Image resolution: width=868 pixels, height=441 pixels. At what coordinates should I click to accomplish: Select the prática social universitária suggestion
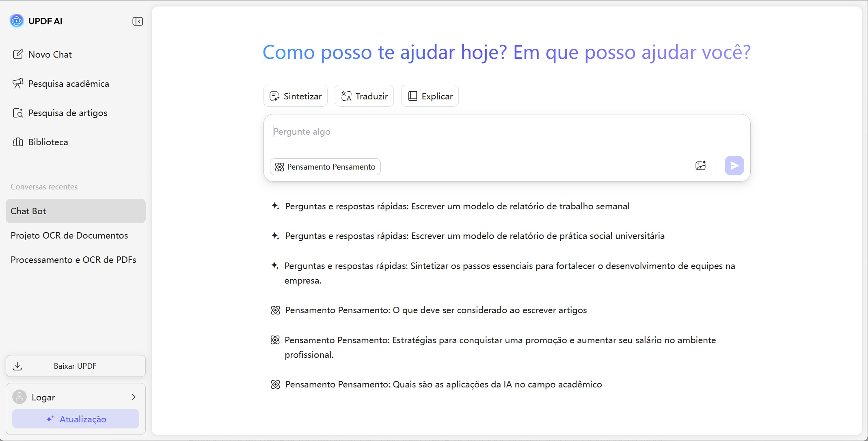point(468,236)
